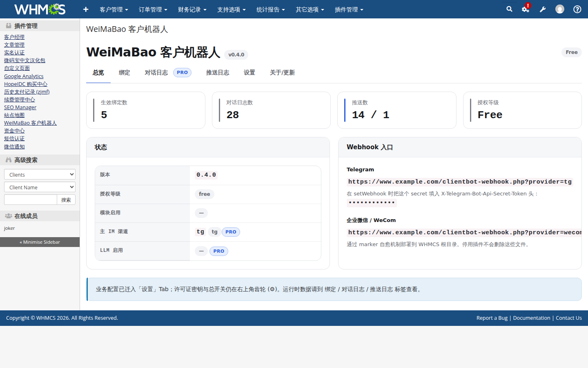Click the 对话日志数 stat card

[x=271, y=110]
